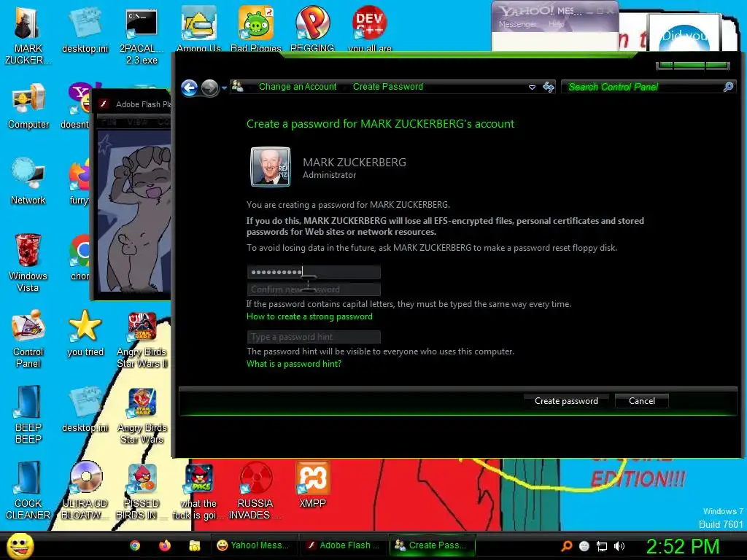
Task: Click the Type a password hint field
Action: click(x=314, y=337)
